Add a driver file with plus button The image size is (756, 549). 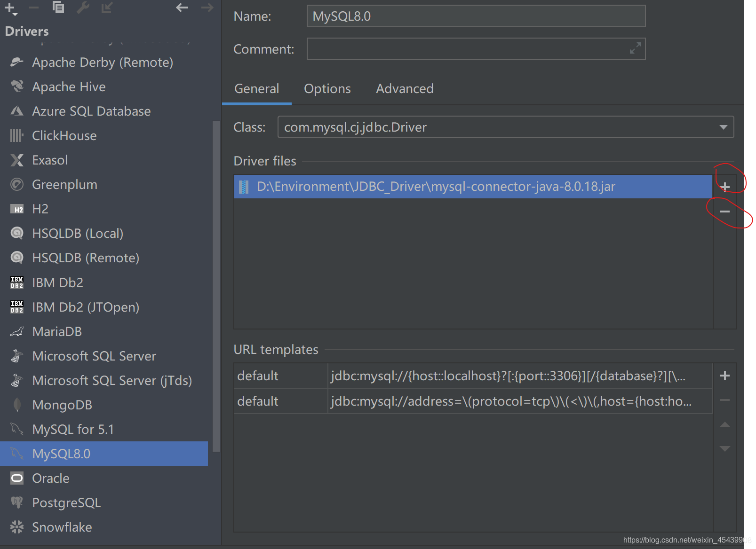click(x=725, y=187)
